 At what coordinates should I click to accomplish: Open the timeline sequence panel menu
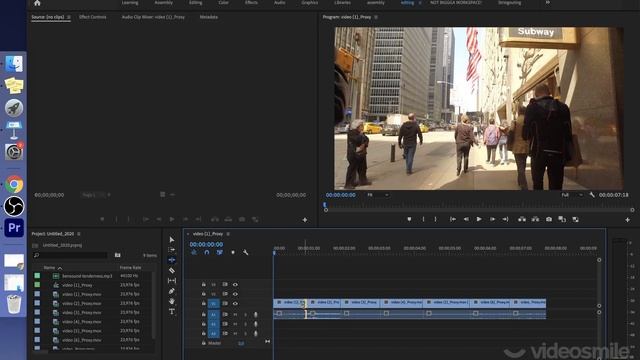tap(228, 234)
